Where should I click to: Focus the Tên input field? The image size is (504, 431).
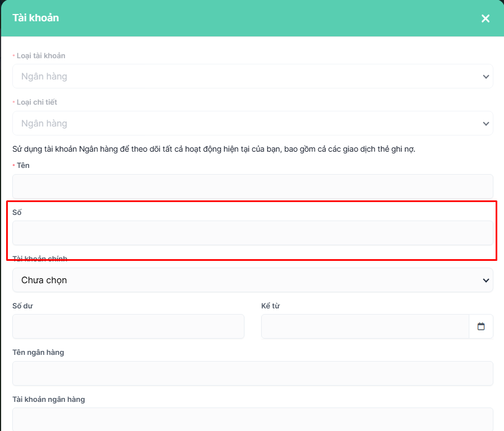coord(252,185)
